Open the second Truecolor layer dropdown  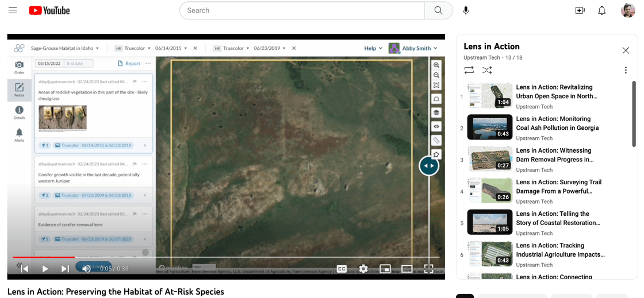coord(236,48)
